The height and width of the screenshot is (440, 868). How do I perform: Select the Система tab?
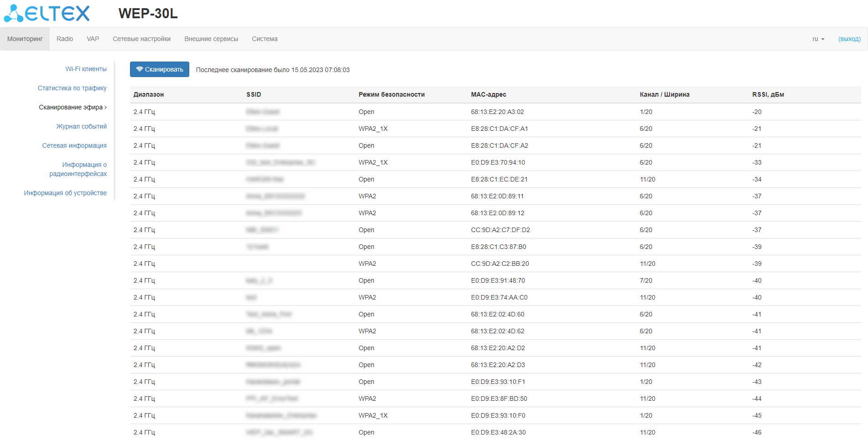pos(265,39)
